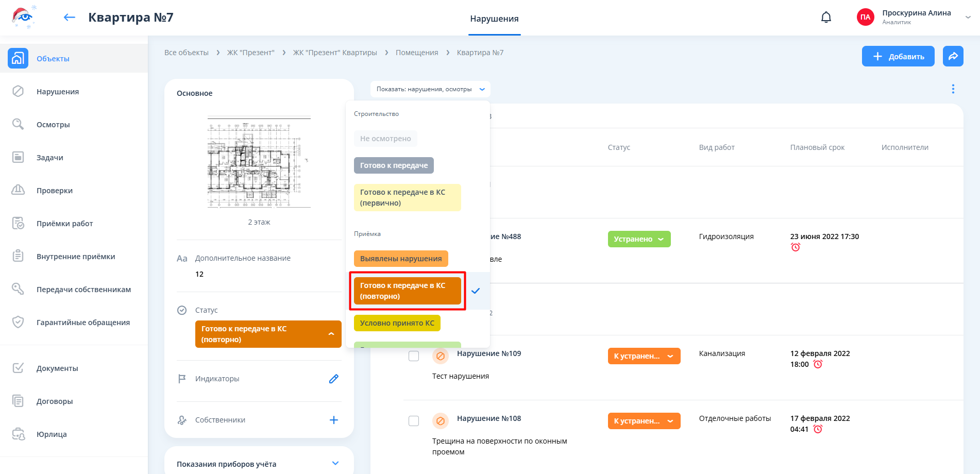Click the notifications bell icon

826,18
